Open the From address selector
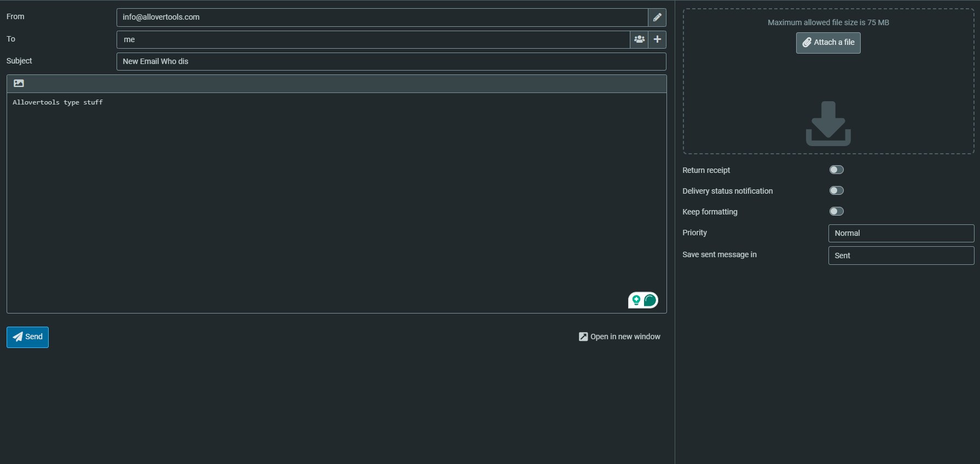This screenshot has height=464, width=980. pyautogui.click(x=382, y=18)
